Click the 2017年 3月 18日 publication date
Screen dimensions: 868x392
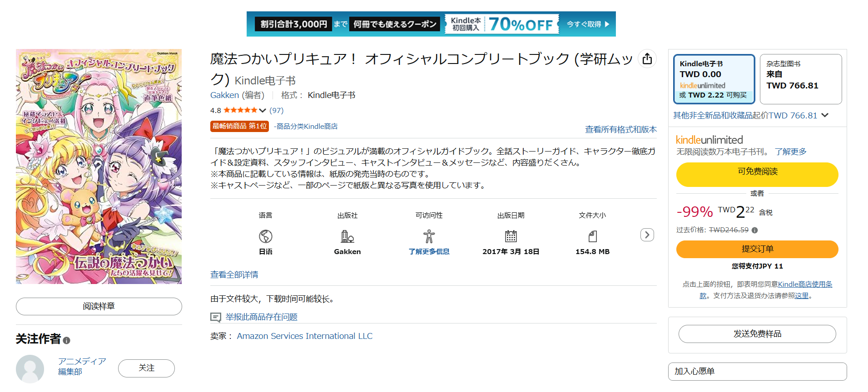click(x=511, y=251)
